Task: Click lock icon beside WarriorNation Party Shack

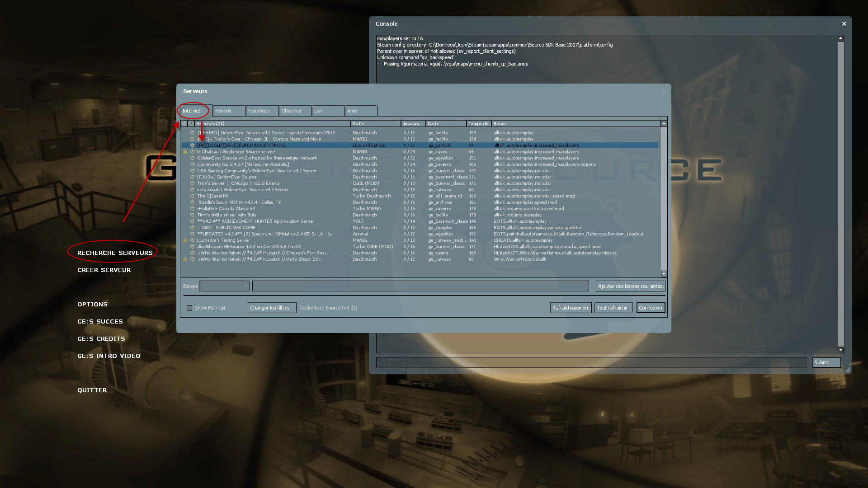Action: pos(185,259)
